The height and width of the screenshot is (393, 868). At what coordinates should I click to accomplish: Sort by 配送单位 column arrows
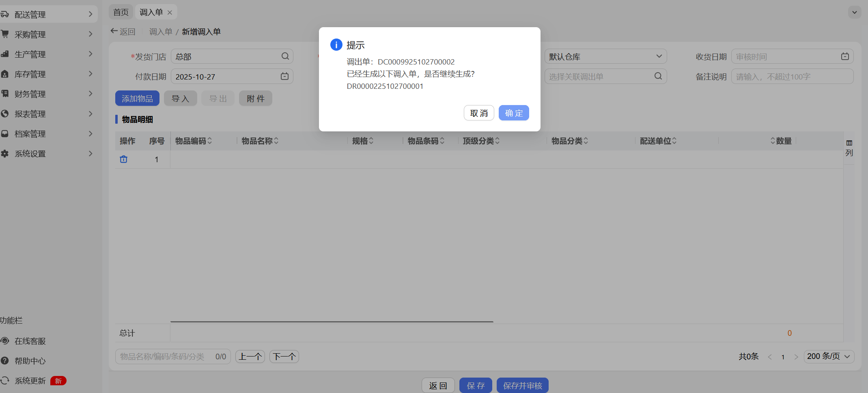[674, 141]
